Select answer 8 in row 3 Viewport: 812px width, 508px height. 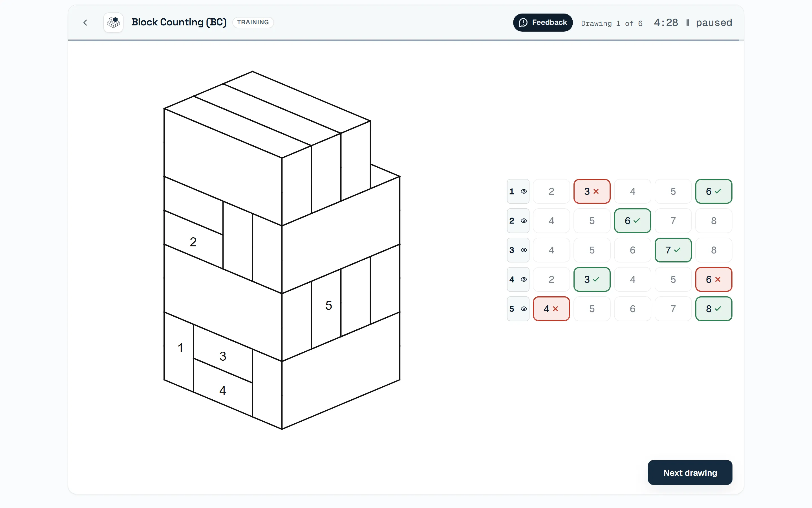coord(714,250)
